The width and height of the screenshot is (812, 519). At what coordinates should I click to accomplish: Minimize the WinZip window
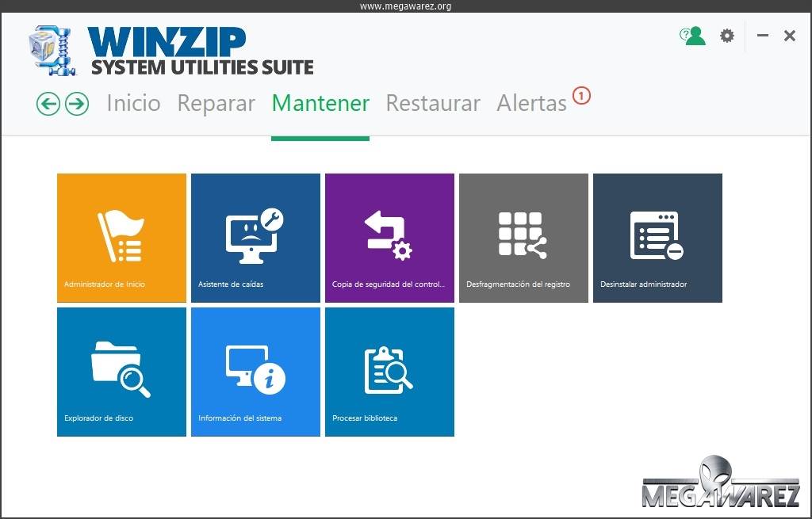[x=762, y=36]
